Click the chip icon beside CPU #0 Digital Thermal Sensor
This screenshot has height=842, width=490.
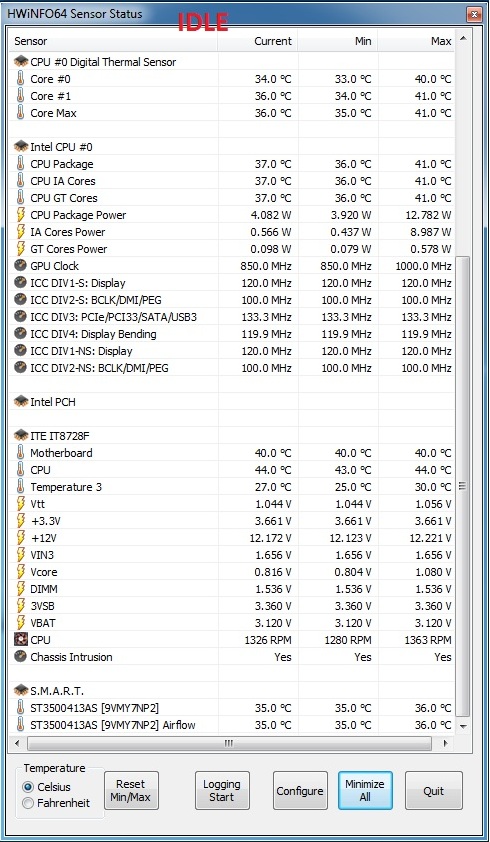coord(20,62)
